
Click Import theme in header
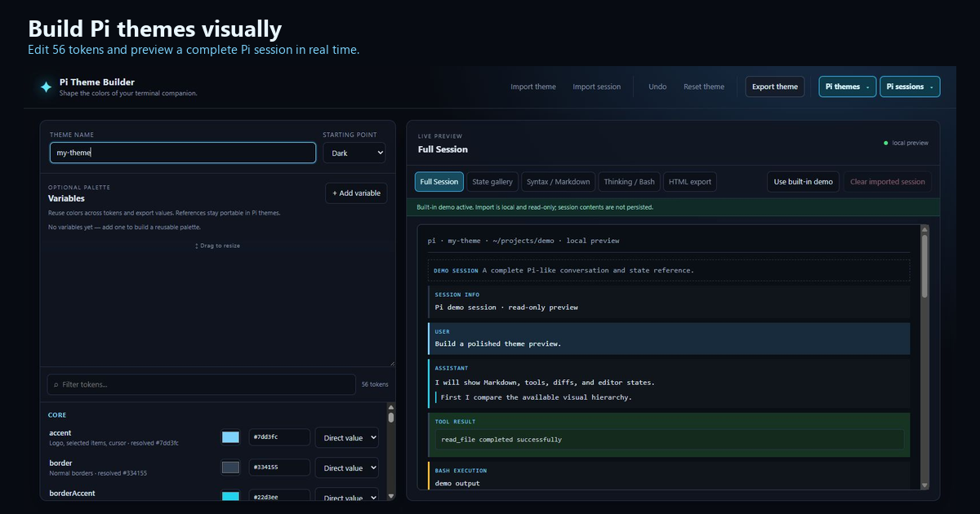pos(533,86)
